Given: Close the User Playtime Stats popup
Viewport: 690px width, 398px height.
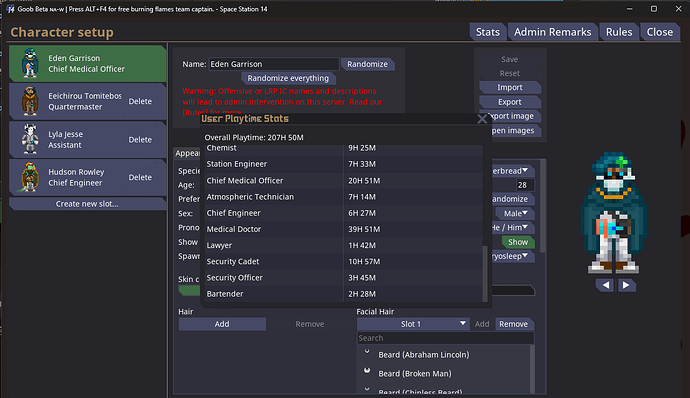Looking at the screenshot, I should (482, 119).
